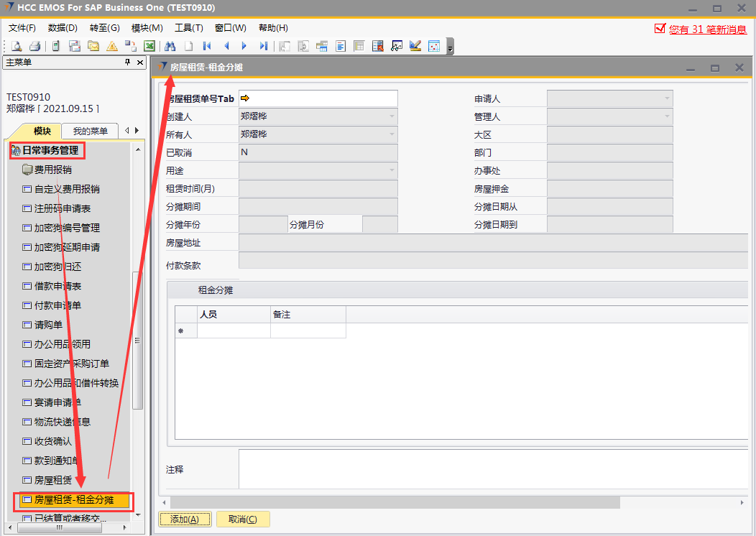
Task: Expand the 申请人 dropdown
Action: click(x=667, y=98)
